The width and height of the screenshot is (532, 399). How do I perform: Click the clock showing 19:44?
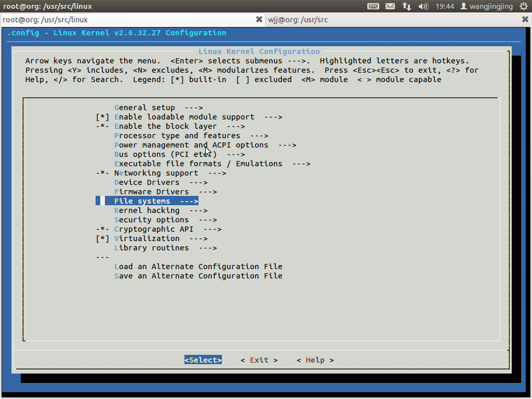[445, 6]
